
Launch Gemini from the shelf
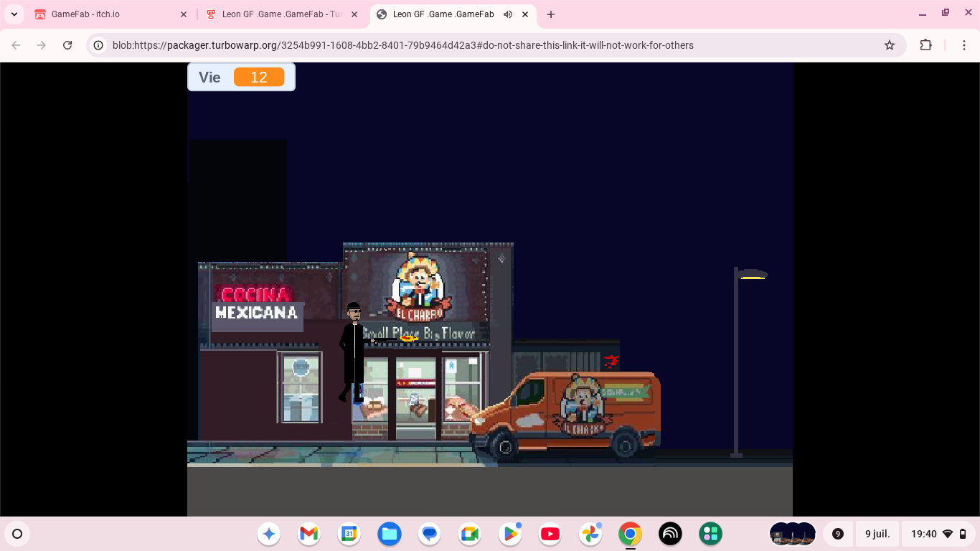[269, 534]
